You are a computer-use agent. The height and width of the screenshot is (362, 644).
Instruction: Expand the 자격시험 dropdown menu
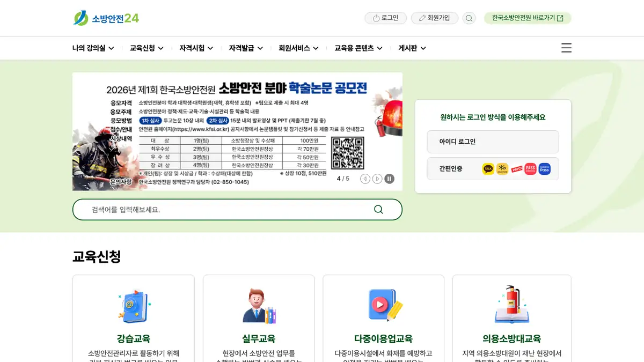(x=196, y=48)
